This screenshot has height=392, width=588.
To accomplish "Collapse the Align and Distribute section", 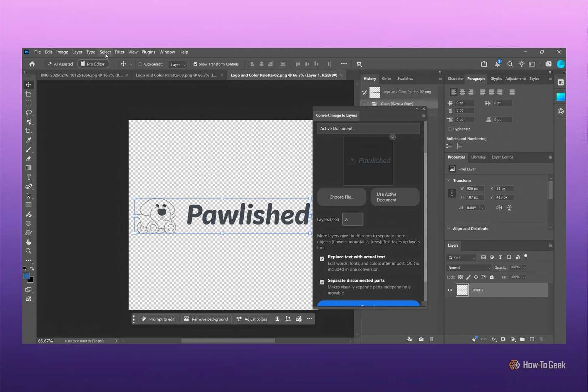I will coord(449,228).
